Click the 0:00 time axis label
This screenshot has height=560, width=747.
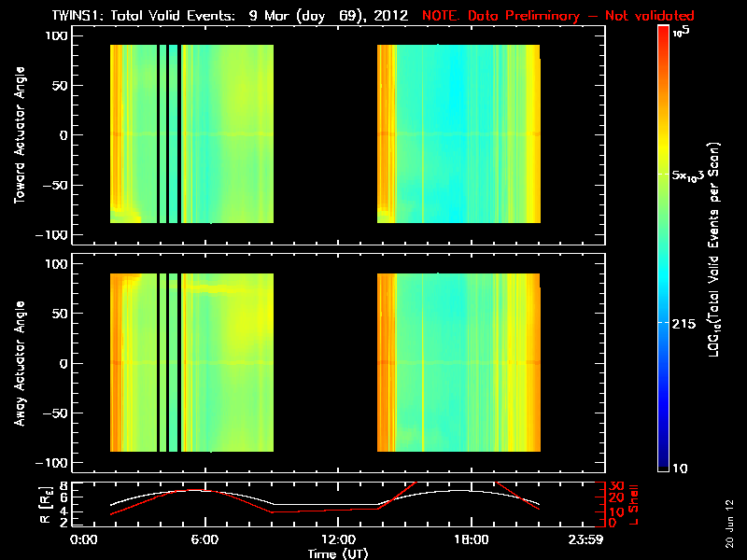84,539
